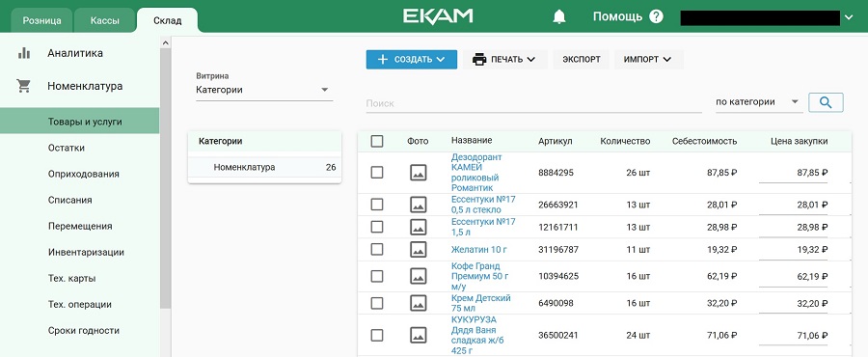Open photo placeholder for Желатин 10 г
The height and width of the screenshot is (357, 868).
pos(418,250)
